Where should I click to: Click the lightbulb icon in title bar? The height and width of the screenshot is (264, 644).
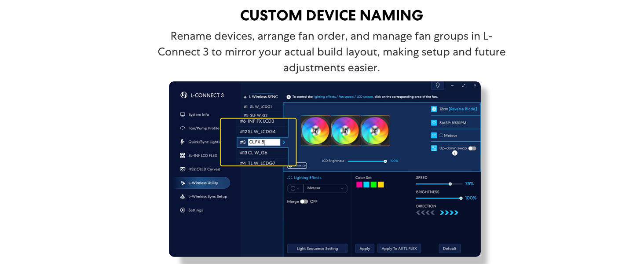pyautogui.click(x=438, y=85)
